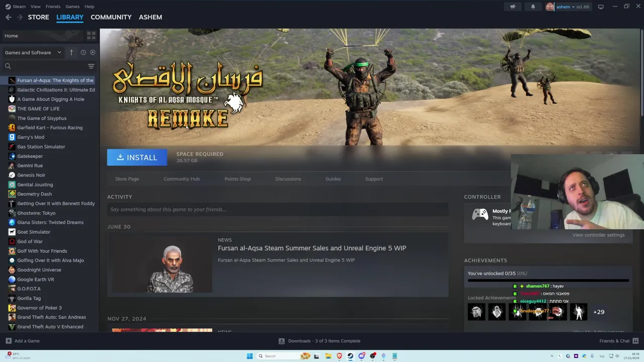Switch to Big Picture mode monitor icon

click(601, 7)
